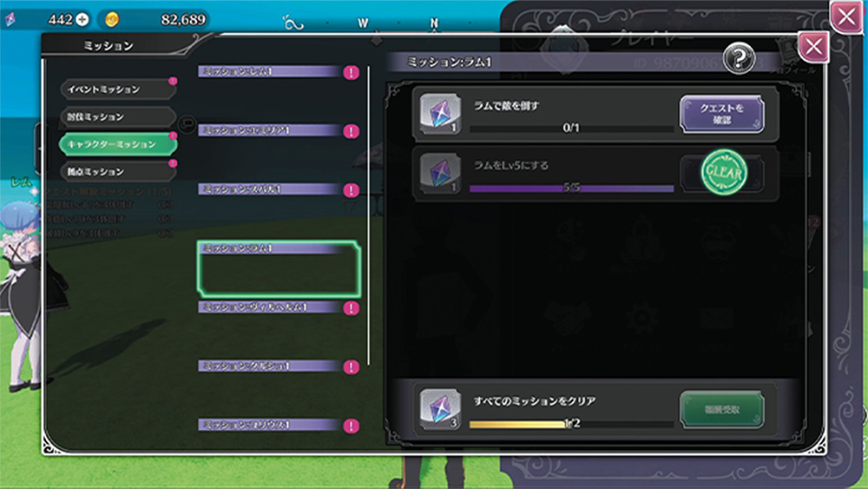The height and width of the screenshot is (489, 868).
Task: Click the ミッション window title
Action: click(x=108, y=46)
